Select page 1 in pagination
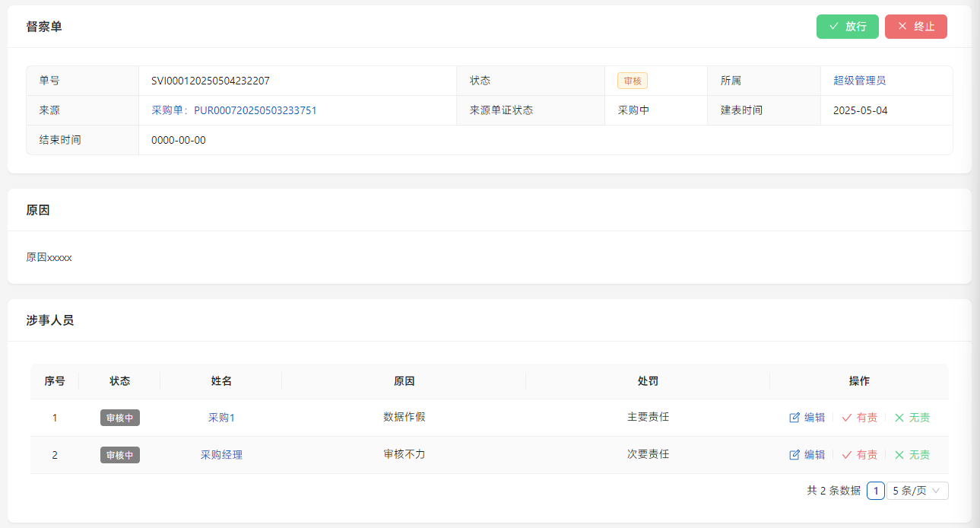The width and height of the screenshot is (980, 528). (876, 491)
